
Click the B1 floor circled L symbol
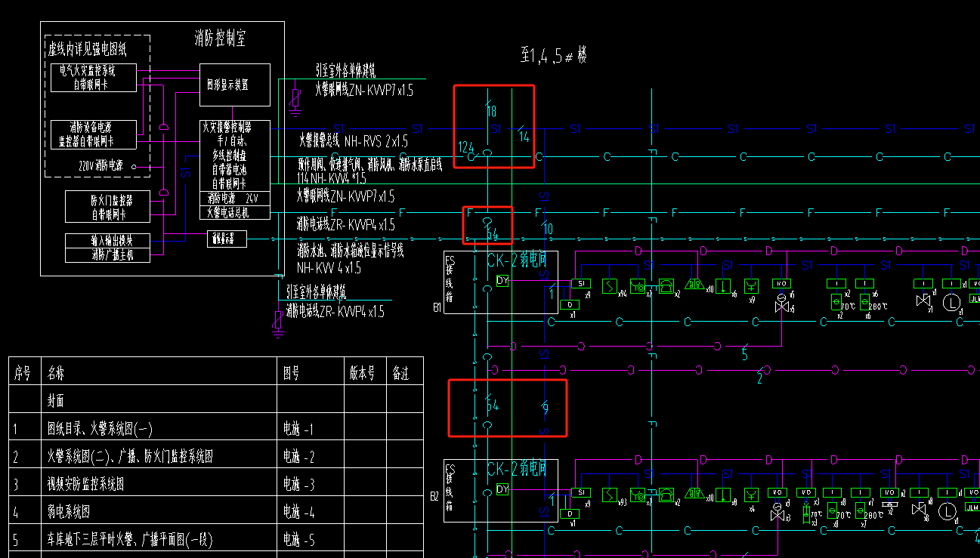(x=952, y=304)
